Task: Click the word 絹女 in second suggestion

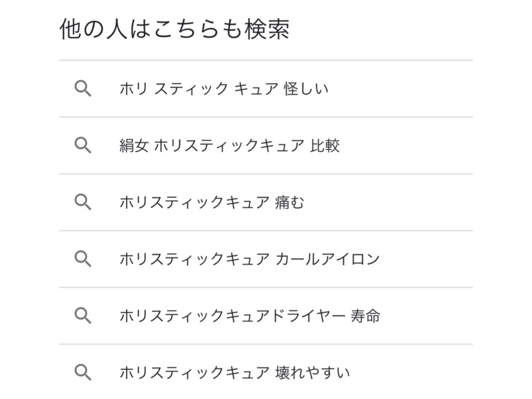Action: click(134, 145)
